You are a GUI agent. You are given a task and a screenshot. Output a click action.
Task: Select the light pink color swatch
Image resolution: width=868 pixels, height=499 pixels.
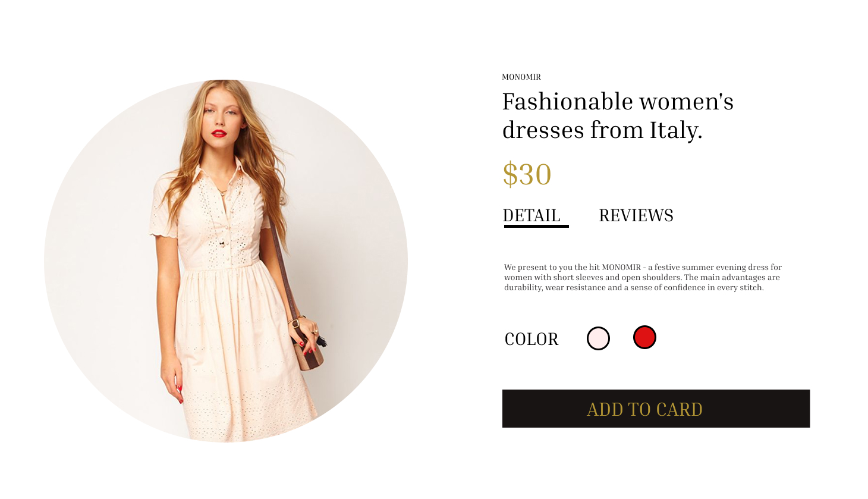coord(598,338)
